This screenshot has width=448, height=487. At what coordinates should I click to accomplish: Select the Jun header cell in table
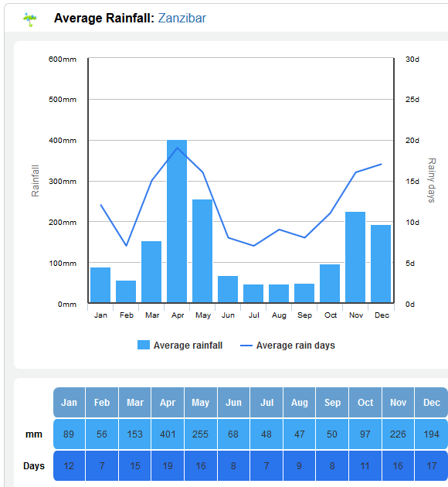(233, 402)
